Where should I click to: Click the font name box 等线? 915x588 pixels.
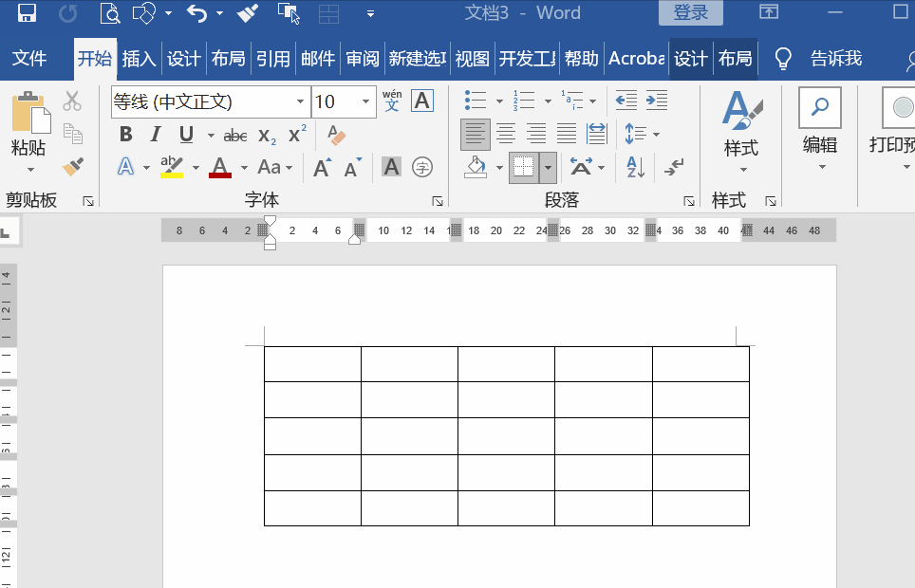tap(202, 102)
